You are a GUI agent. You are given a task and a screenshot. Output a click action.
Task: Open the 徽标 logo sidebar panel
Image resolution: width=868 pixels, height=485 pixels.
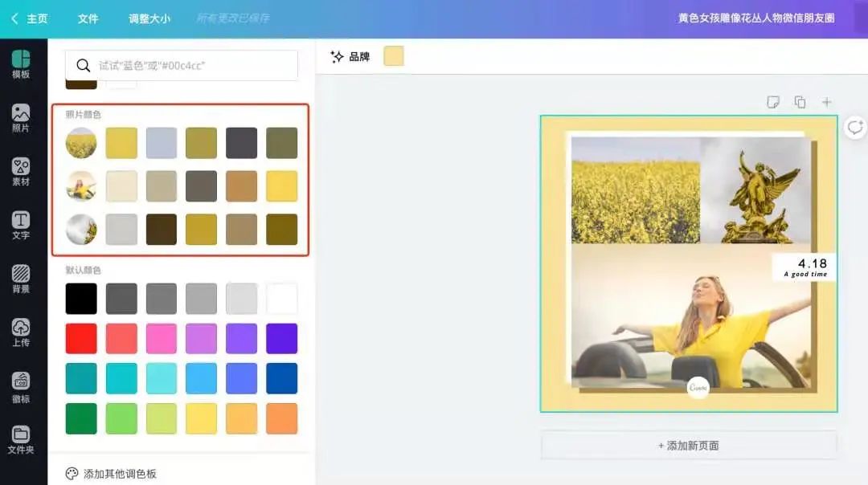(x=21, y=386)
